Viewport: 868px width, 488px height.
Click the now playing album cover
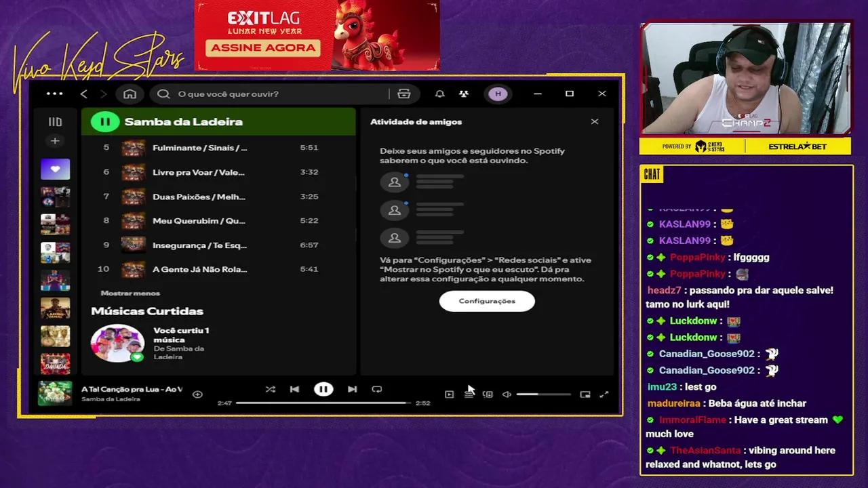coord(55,393)
